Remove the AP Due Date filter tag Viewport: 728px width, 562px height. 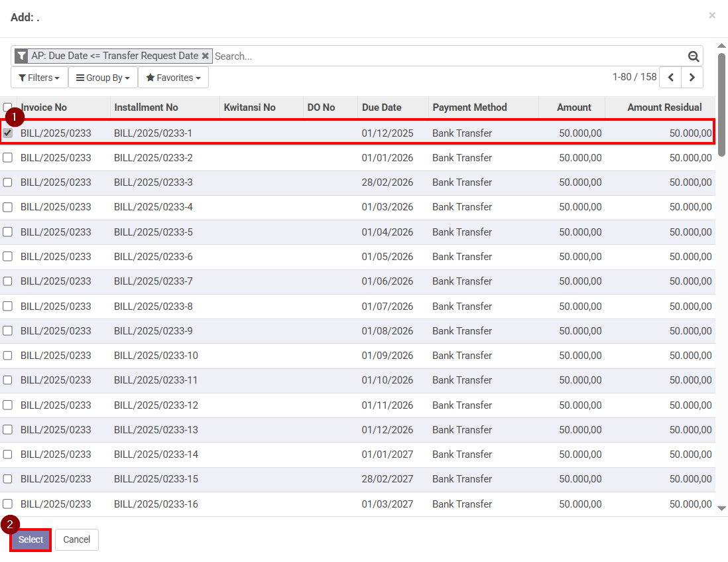coord(206,56)
